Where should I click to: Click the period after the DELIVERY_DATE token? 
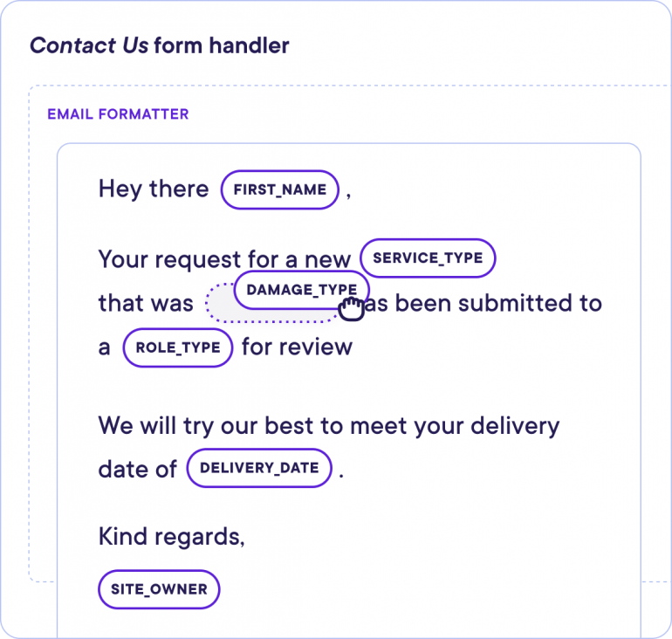[x=342, y=473]
